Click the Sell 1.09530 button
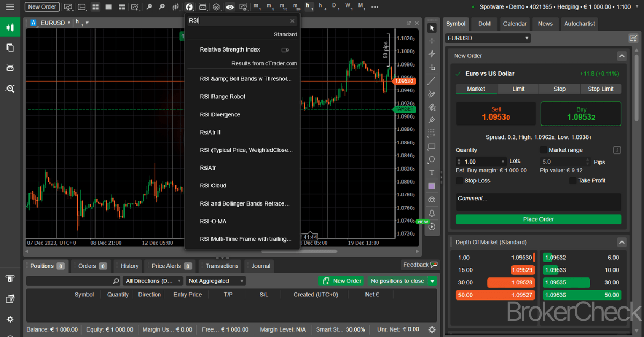The width and height of the screenshot is (644, 337). pyautogui.click(x=495, y=114)
